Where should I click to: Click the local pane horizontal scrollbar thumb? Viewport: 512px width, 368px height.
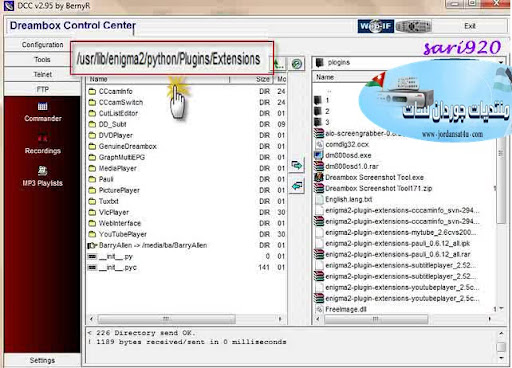[x=376, y=319]
